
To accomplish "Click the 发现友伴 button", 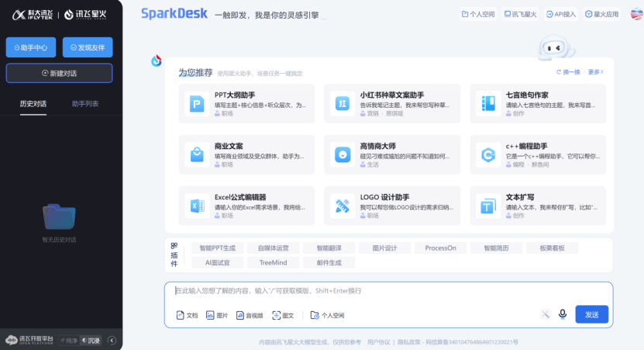I will [x=88, y=47].
